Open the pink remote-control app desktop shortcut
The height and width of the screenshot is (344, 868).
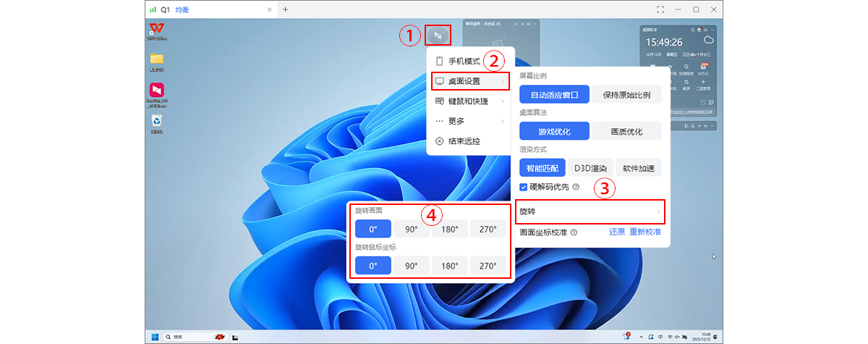156,93
